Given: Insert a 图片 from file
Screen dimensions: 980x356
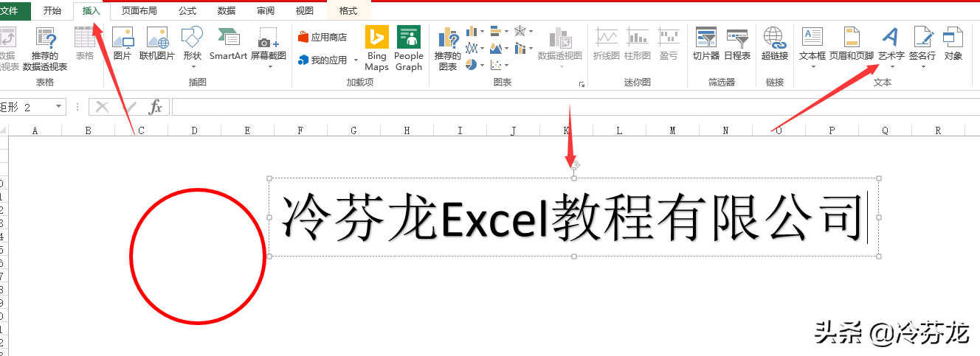Looking at the screenshot, I should coord(122,44).
